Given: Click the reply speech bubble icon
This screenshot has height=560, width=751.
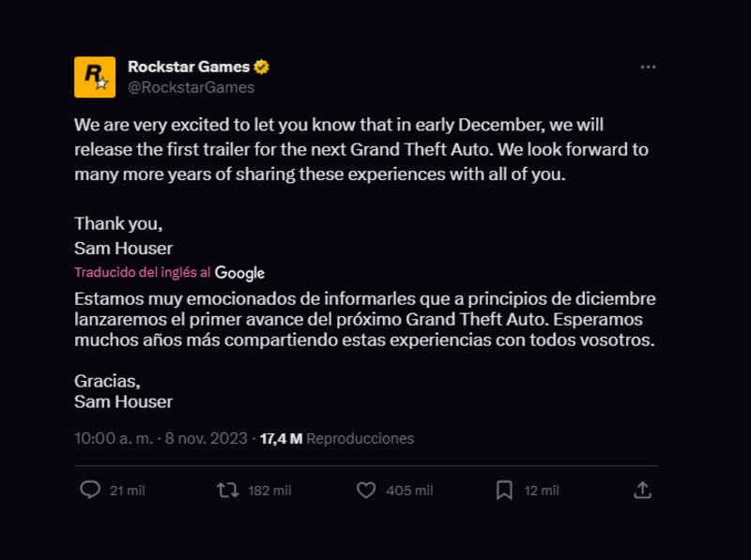Looking at the screenshot, I should click(90, 490).
